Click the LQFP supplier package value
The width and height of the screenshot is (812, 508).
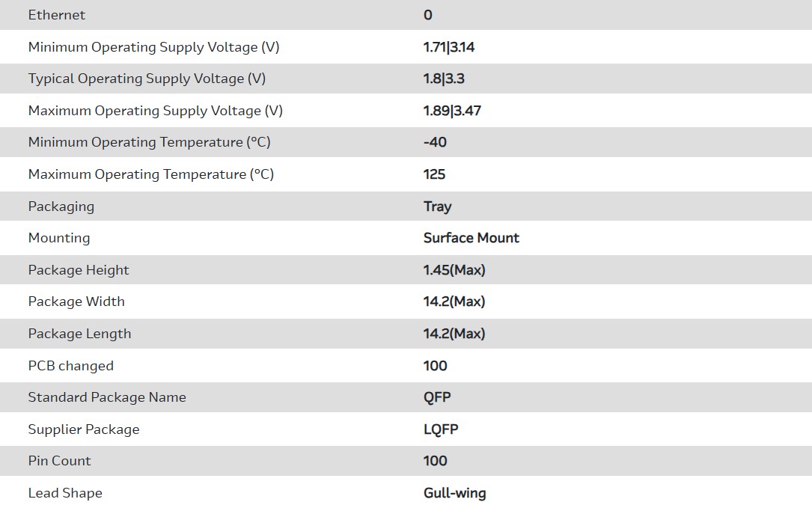pos(441,429)
